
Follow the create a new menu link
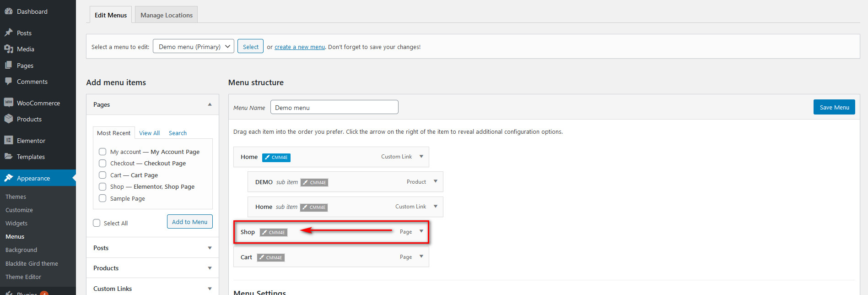[300, 47]
